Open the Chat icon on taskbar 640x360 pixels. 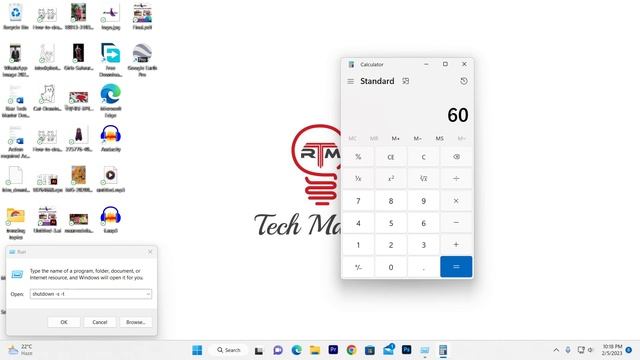coord(278,350)
